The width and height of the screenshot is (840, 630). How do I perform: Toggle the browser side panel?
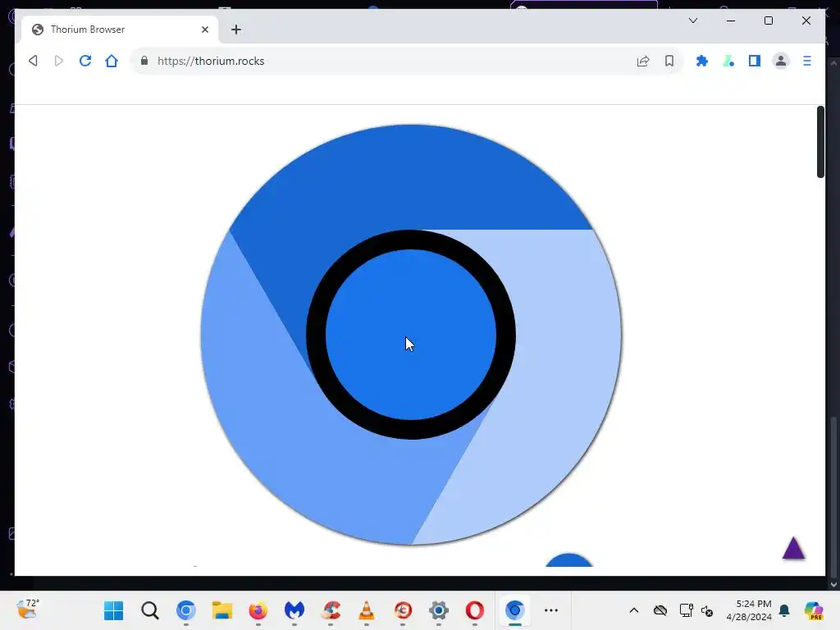tap(755, 61)
